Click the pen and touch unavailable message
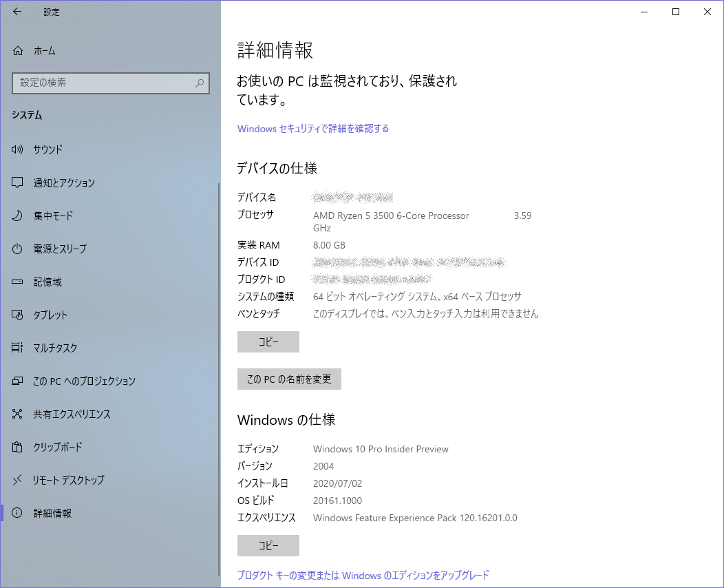Viewport: 724px width, 588px height. click(426, 314)
